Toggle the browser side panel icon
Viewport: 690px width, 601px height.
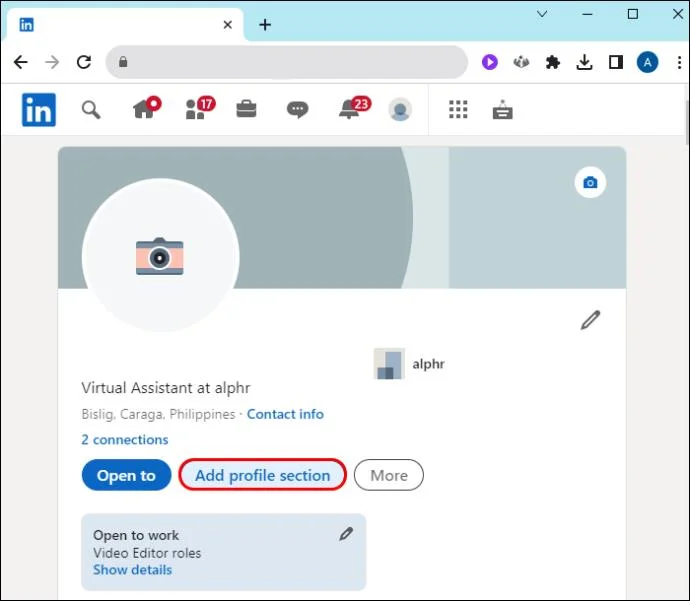(616, 62)
